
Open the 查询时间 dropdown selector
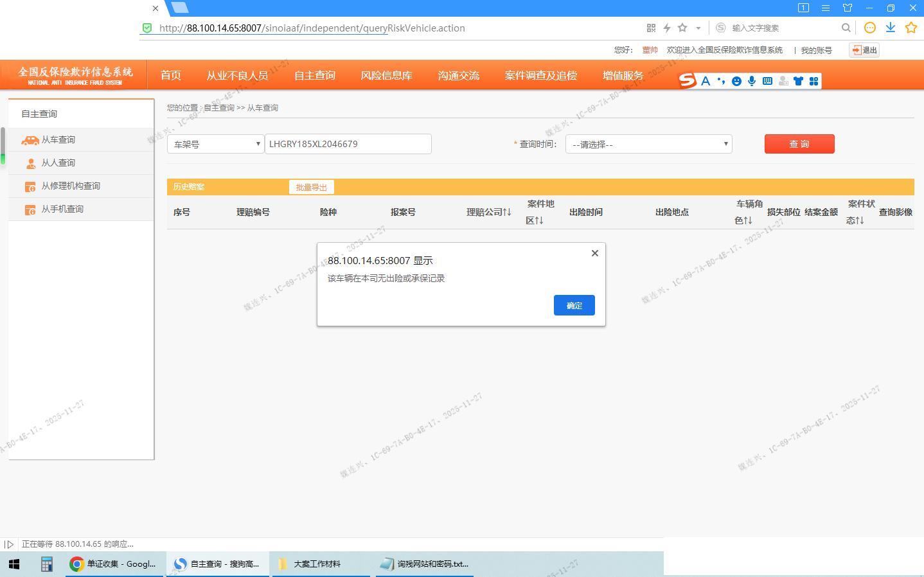(648, 144)
